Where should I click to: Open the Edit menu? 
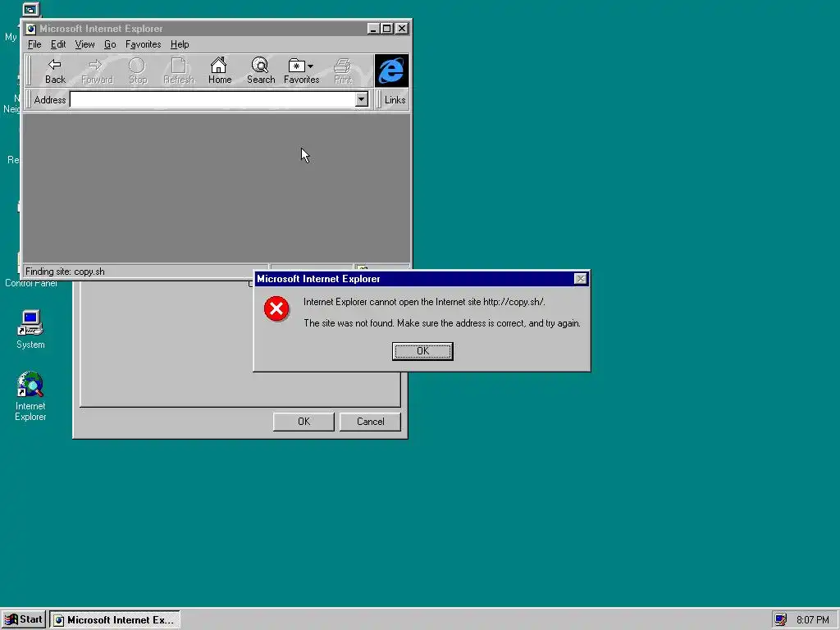[x=58, y=44]
